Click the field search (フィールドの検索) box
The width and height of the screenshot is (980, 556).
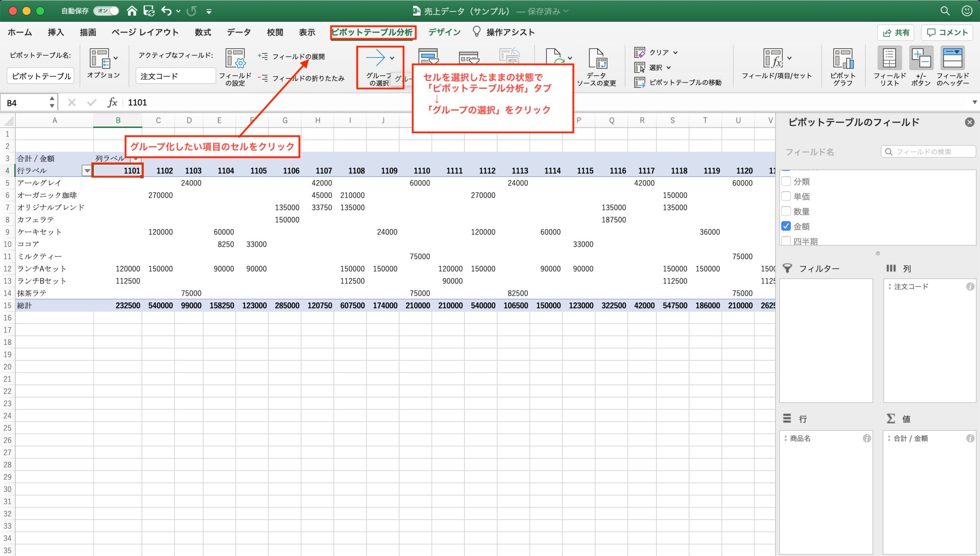click(928, 152)
